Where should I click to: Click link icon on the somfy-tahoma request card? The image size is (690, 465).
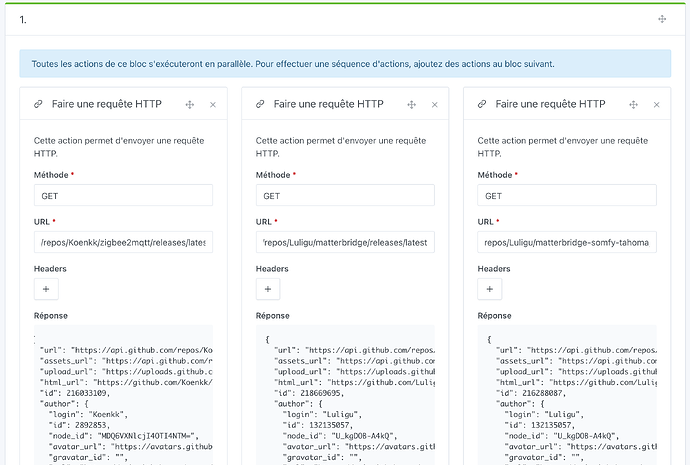482,104
